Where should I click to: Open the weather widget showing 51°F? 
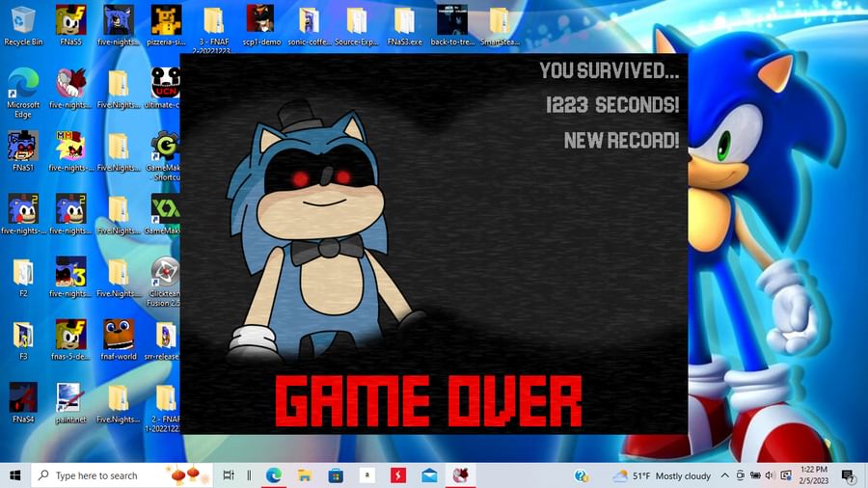pyautogui.click(x=661, y=475)
